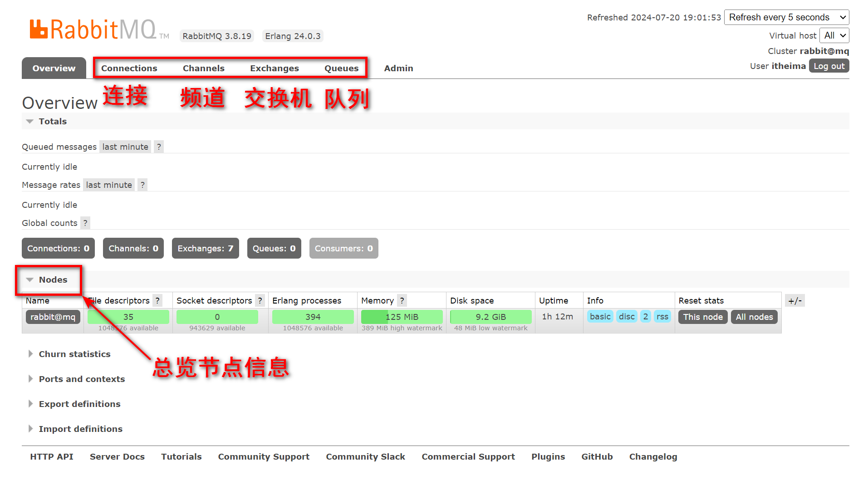The height and width of the screenshot is (490, 868).
Task: Click the File descriptors 35 bar
Action: click(x=128, y=317)
